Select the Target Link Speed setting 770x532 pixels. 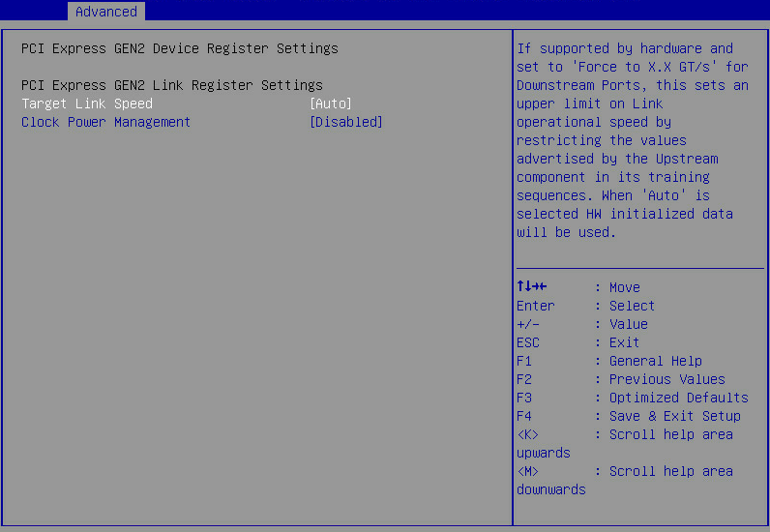coord(87,103)
